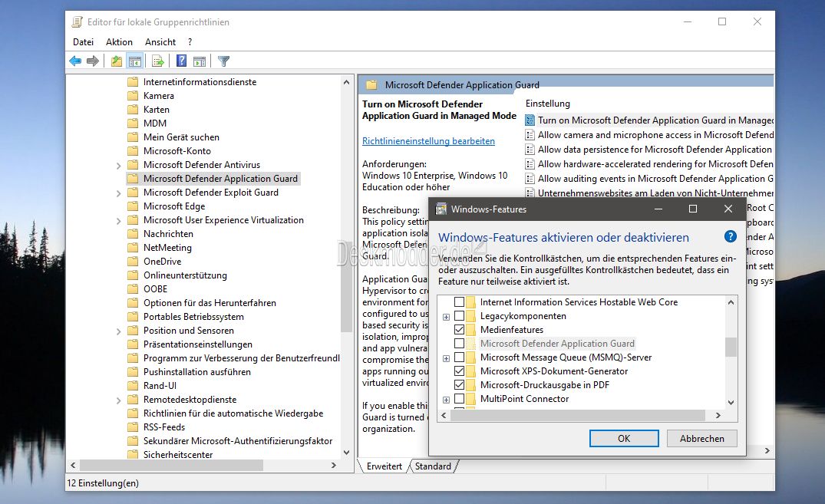Image resolution: width=825 pixels, height=504 pixels.
Task: Open the 'Richtlinieneinstellung bearbeiten' link
Action: 428,141
